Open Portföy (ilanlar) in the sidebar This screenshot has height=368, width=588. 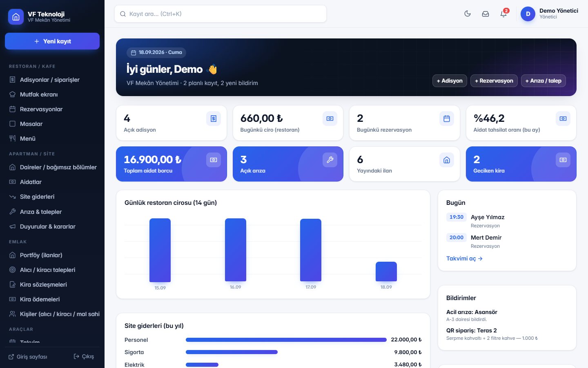tap(52, 255)
